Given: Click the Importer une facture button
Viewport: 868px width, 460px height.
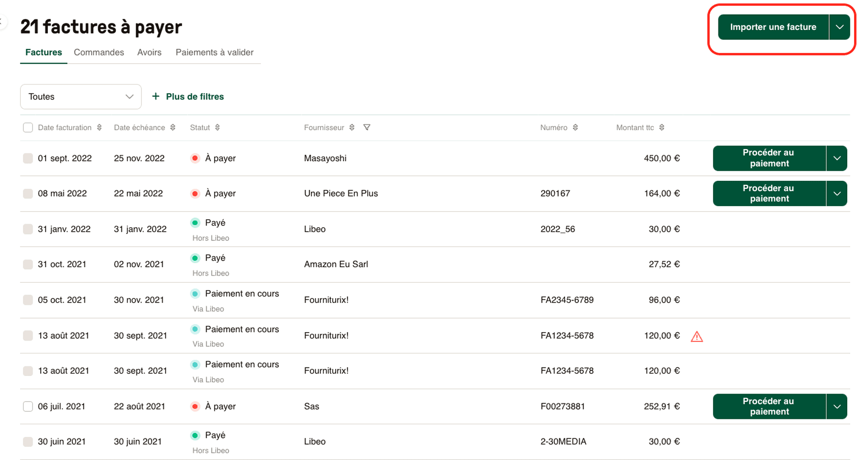Looking at the screenshot, I should (773, 27).
